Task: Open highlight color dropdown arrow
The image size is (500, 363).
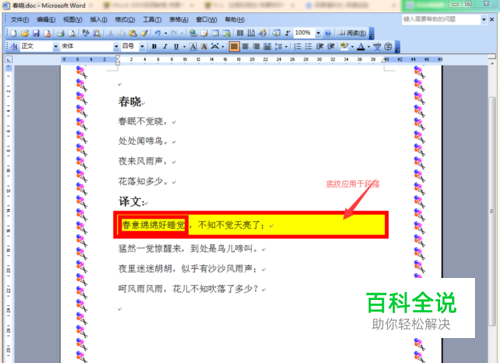Action: pyautogui.click(x=352, y=46)
